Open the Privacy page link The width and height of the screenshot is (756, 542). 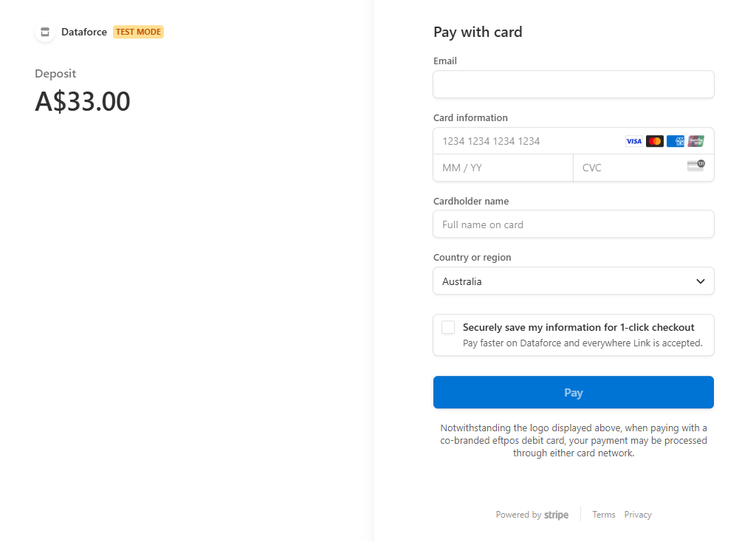(x=638, y=514)
